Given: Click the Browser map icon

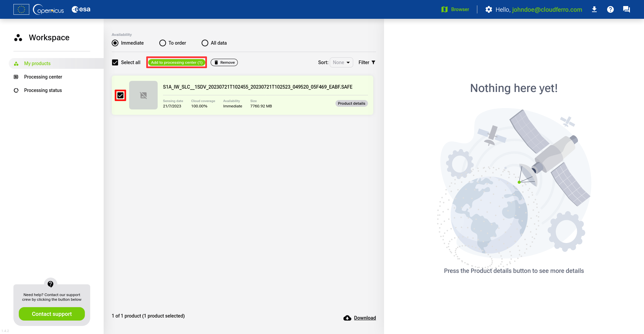Looking at the screenshot, I should [x=444, y=9].
